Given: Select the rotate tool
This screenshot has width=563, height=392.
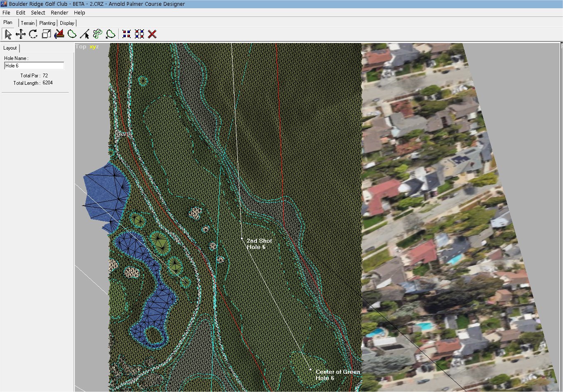Looking at the screenshot, I should 33,34.
